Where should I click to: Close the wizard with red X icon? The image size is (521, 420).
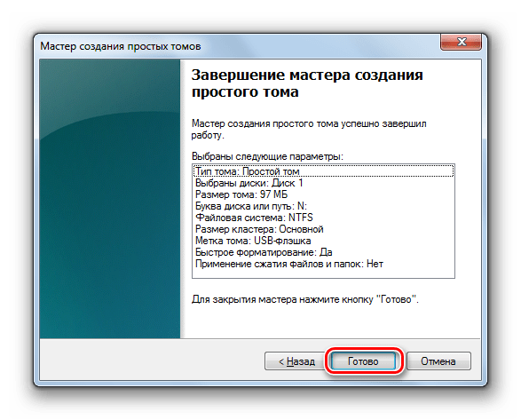[462, 42]
